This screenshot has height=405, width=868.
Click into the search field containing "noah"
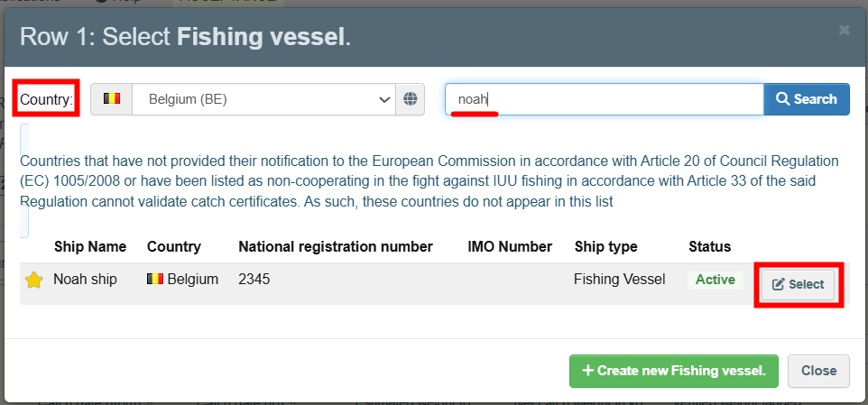coord(605,99)
